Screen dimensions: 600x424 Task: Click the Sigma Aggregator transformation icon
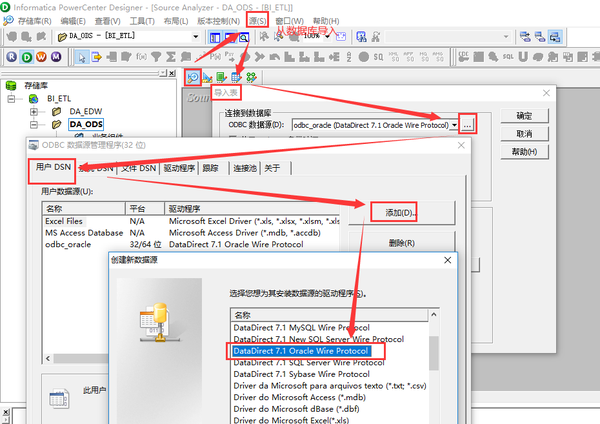[171, 57]
